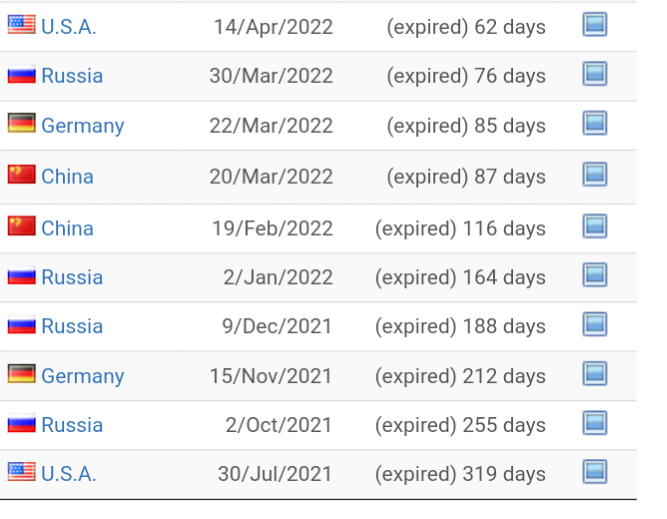Open screenshot icon for Russia 2/Oct/2021 row
This screenshot has height=519, width=667.
point(594,423)
